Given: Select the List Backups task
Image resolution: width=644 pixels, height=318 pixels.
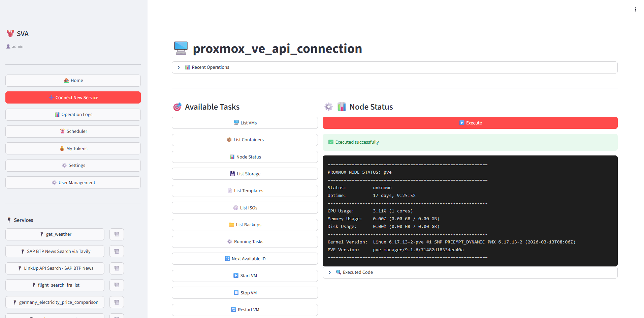Looking at the screenshot, I should [x=245, y=225].
